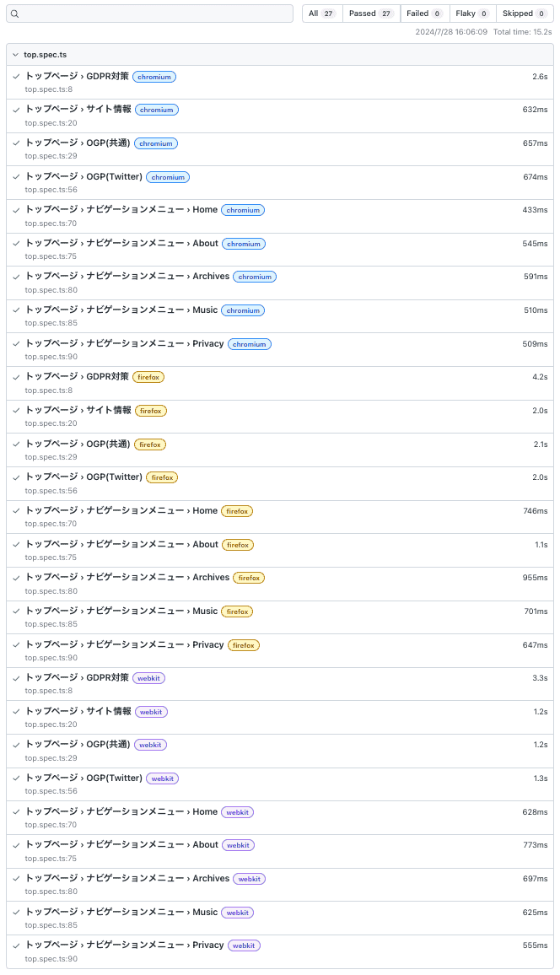Filter by Passed tests
This screenshot has width=560, height=975.
click(x=371, y=13)
